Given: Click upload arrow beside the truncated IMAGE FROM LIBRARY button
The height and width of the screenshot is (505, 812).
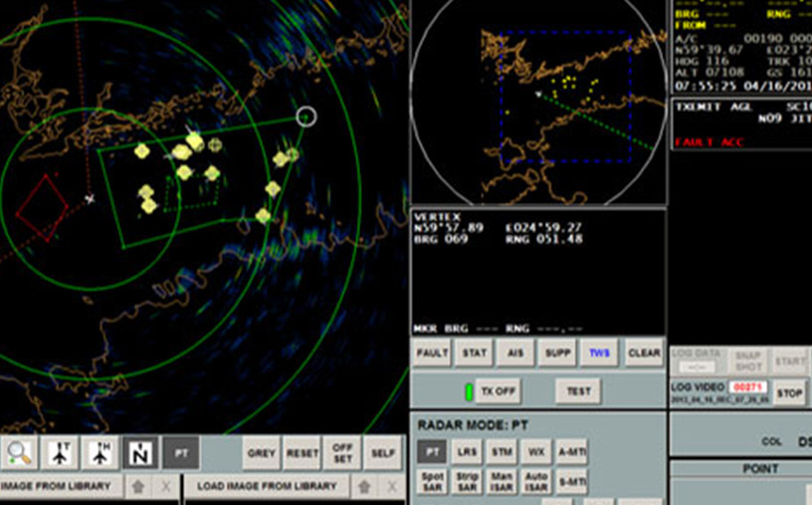Looking at the screenshot, I should point(137,487).
